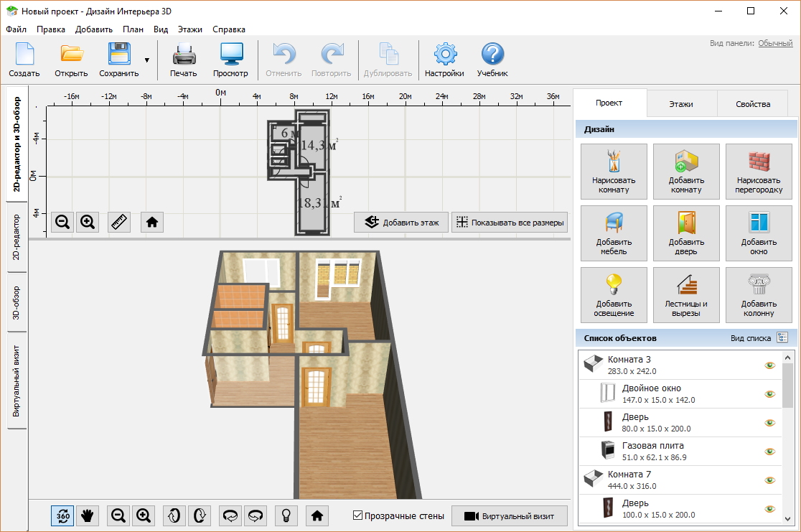Reset 3D view with home icon

coord(317,515)
